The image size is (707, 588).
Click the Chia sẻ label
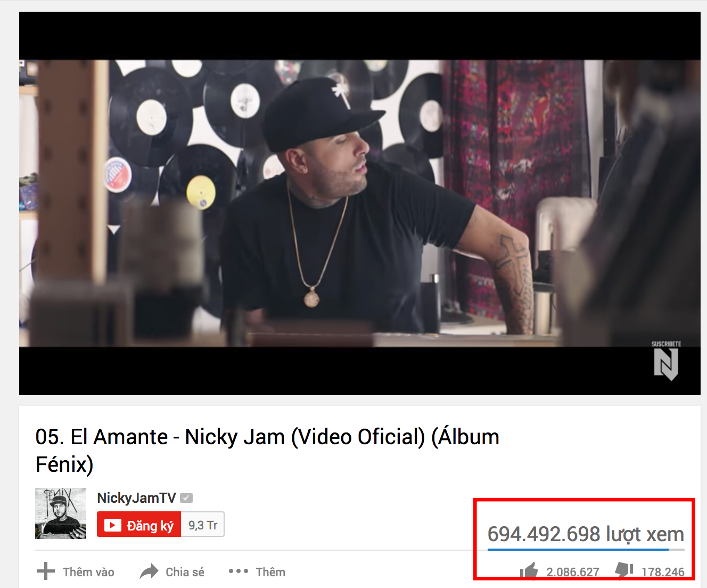185,572
